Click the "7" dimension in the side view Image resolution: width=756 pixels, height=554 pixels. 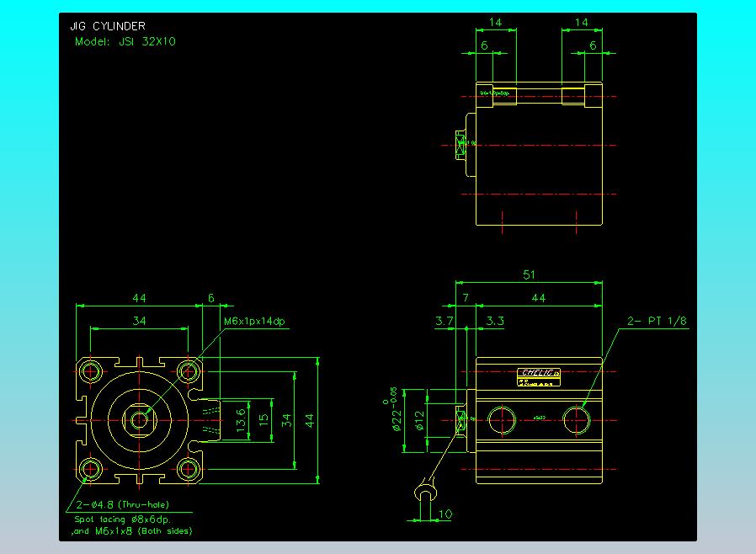coord(466,297)
